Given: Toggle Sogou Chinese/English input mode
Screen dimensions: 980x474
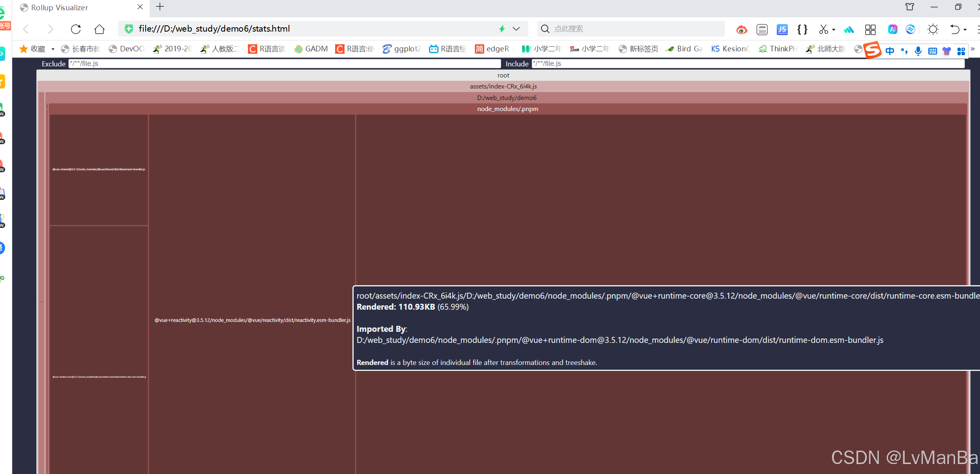Looking at the screenshot, I should pos(890,51).
